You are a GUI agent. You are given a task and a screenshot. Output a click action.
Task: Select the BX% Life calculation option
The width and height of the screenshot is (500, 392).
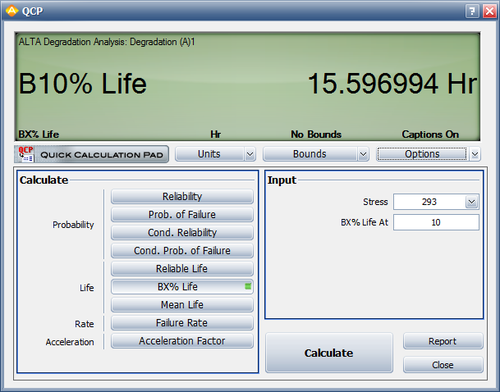pos(182,287)
